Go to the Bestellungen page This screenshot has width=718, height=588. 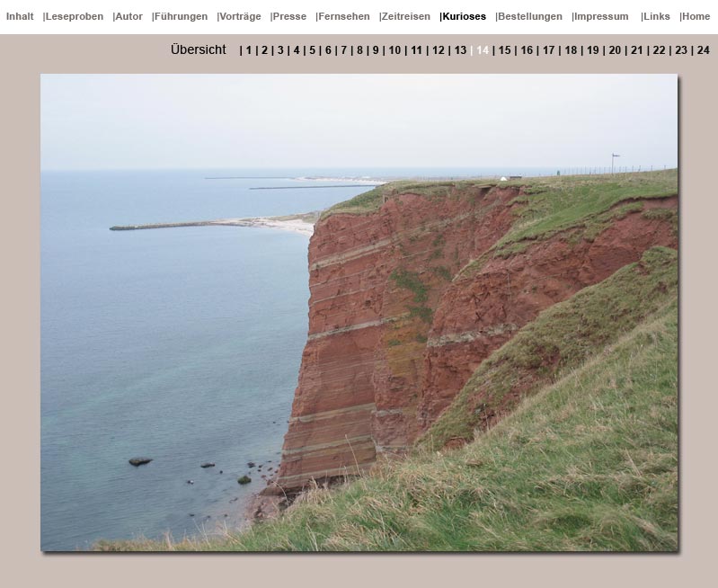click(529, 16)
